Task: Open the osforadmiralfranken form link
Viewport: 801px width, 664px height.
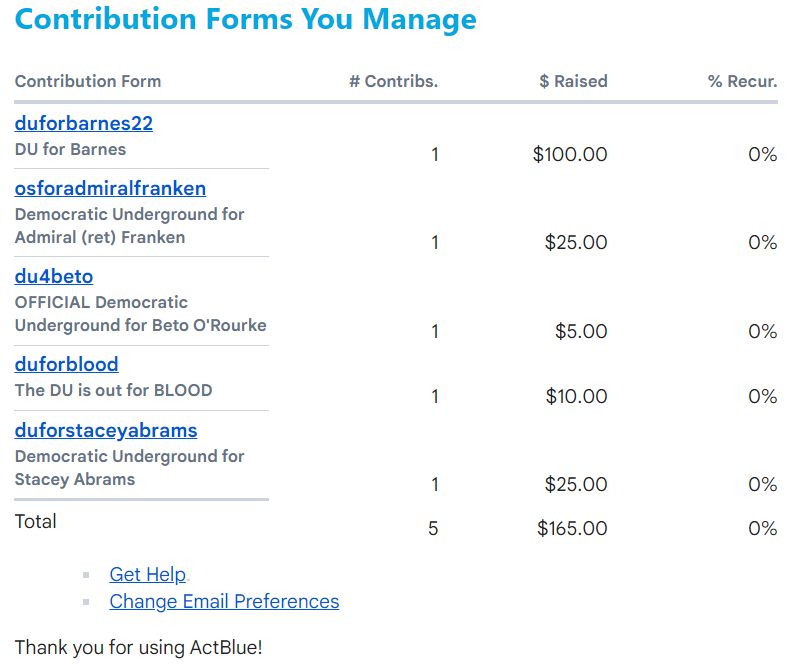Action: point(110,189)
